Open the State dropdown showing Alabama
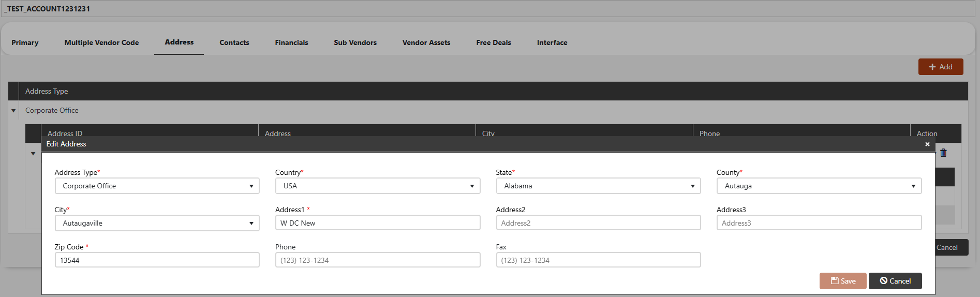Viewport: 980px width, 297px height. pyautogui.click(x=598, y=186)
